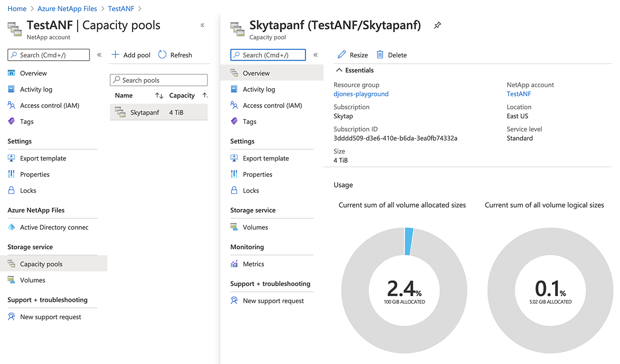
Task: Click Volumes icon in Skytapanf menu
Action: tap(234, 227)
